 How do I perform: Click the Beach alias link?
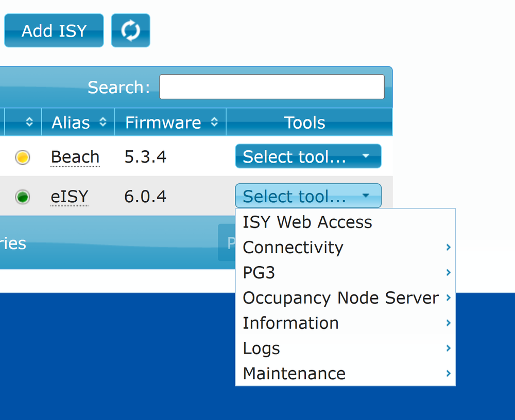(x=75, y=157)
